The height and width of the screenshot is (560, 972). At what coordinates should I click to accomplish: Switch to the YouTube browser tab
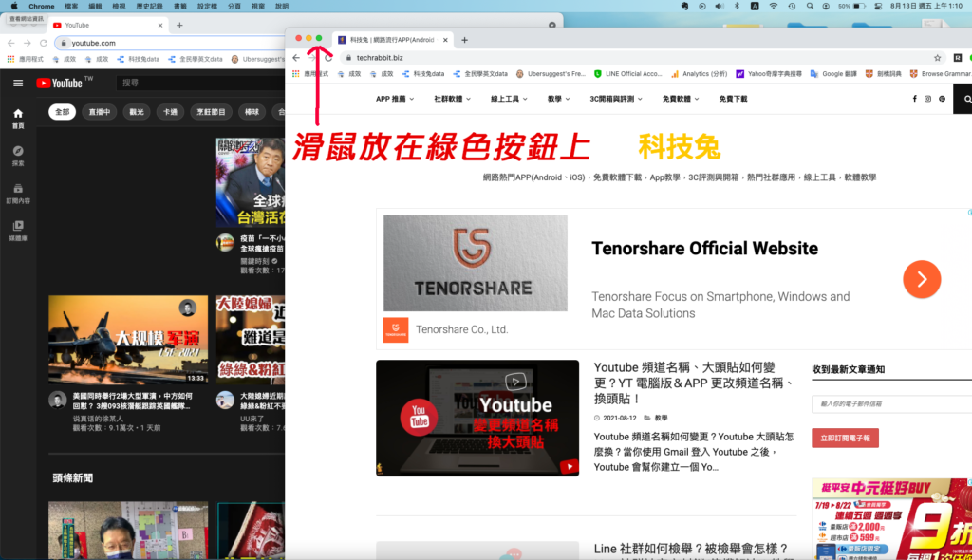point(105,26)
